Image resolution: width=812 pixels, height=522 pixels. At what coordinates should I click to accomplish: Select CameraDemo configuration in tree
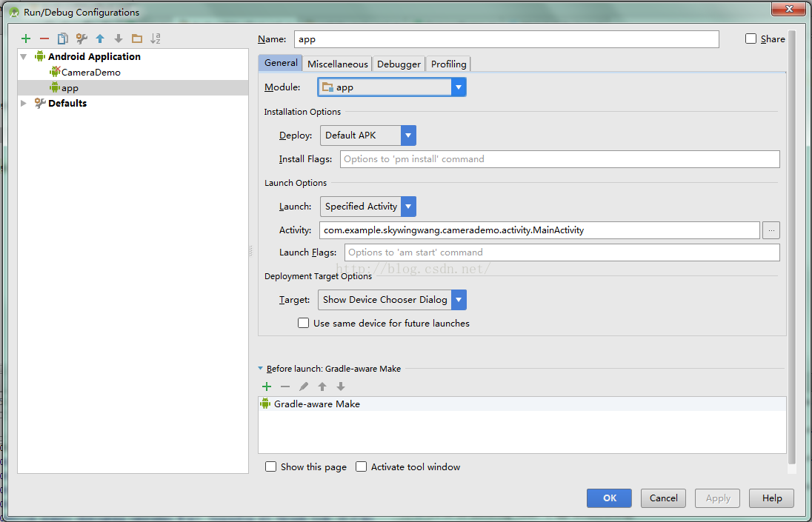(90, 73)
